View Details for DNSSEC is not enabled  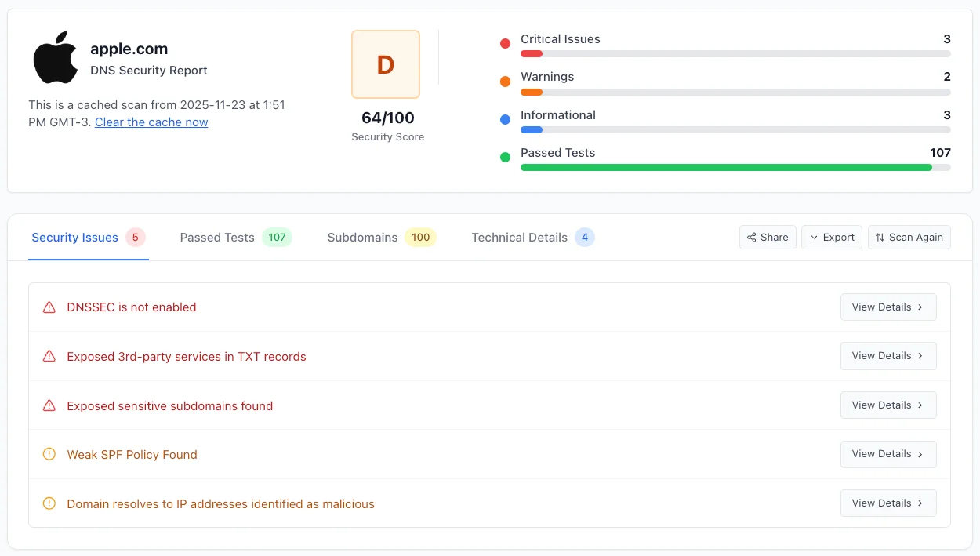[888, 307]
